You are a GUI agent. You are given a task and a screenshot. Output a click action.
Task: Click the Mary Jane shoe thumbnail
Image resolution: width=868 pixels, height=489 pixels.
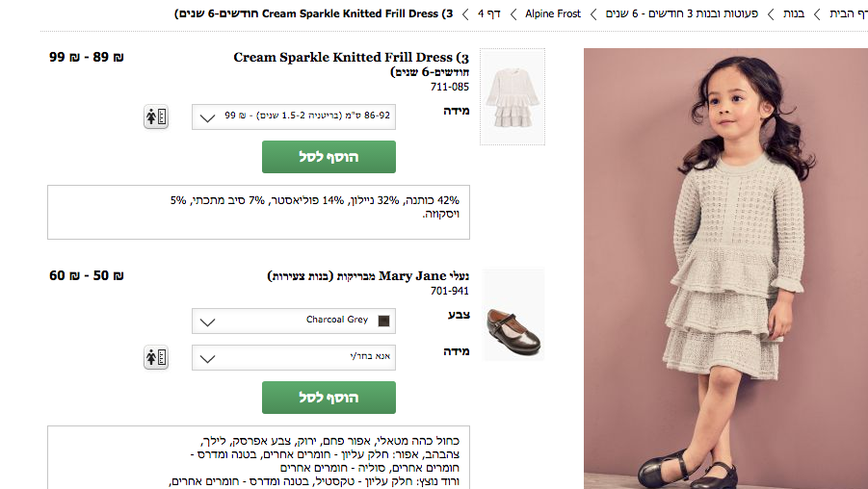pos(513,316)
